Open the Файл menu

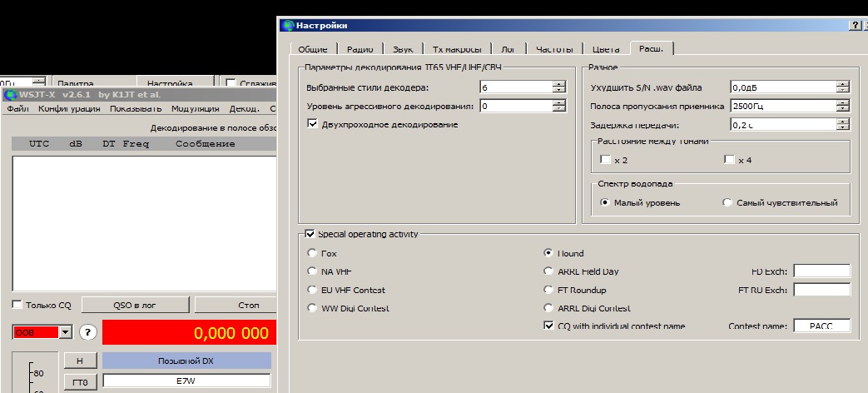click(x=17, y=108)
